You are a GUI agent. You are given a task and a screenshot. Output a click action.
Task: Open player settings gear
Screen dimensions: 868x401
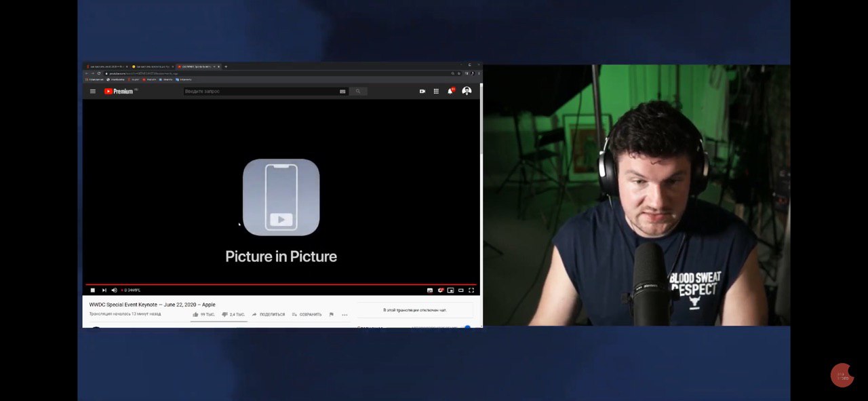[x=441, y=290]
